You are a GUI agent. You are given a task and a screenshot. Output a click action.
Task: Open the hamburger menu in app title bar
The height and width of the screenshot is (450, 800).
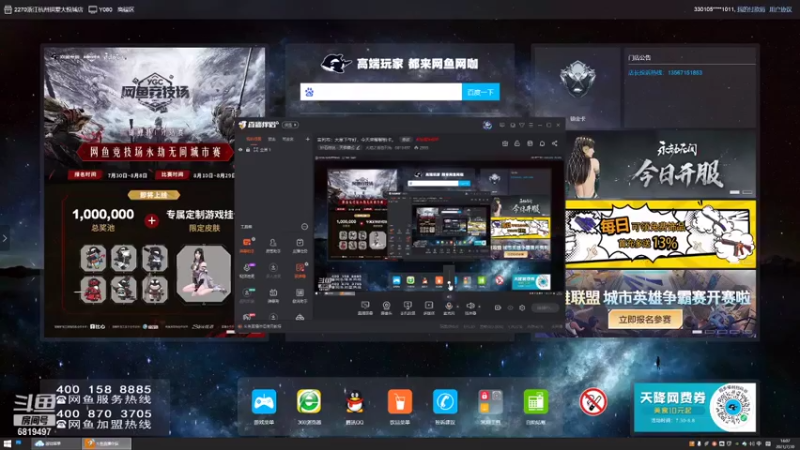(531, 125)
